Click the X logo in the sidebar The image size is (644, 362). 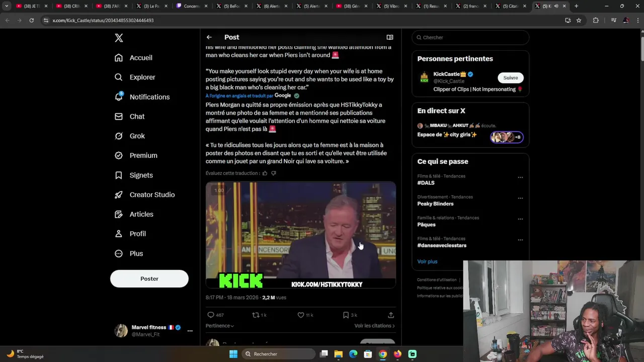pos(119,38)
